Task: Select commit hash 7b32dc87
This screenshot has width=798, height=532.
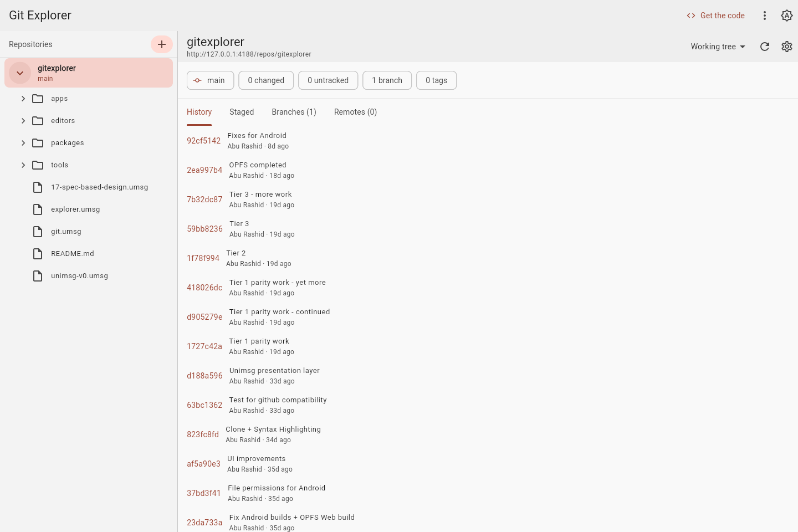Action: pyautogui.click(x=204, y=199)
